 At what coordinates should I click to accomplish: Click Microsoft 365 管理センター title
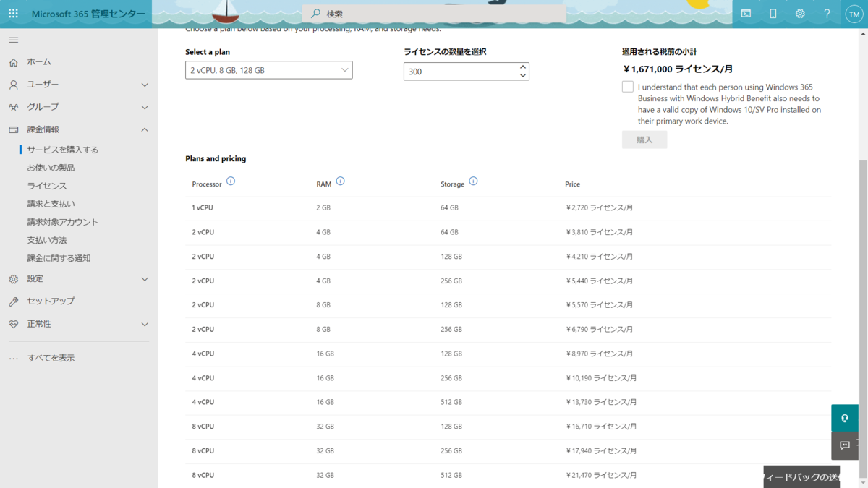(x=88, y=14)
